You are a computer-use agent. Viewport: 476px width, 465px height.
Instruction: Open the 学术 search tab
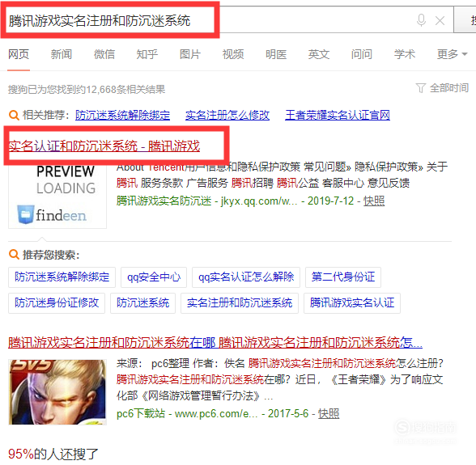pos(405,54)
